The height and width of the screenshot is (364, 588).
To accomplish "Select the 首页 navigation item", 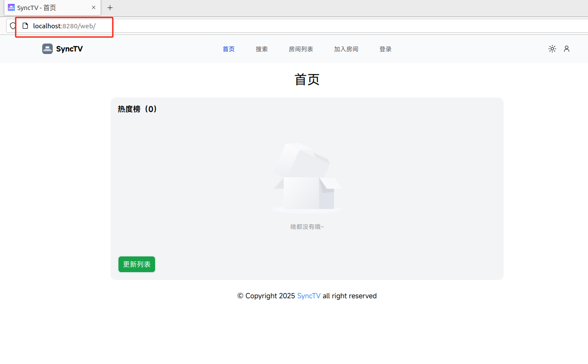I will [x=228, y=49].
